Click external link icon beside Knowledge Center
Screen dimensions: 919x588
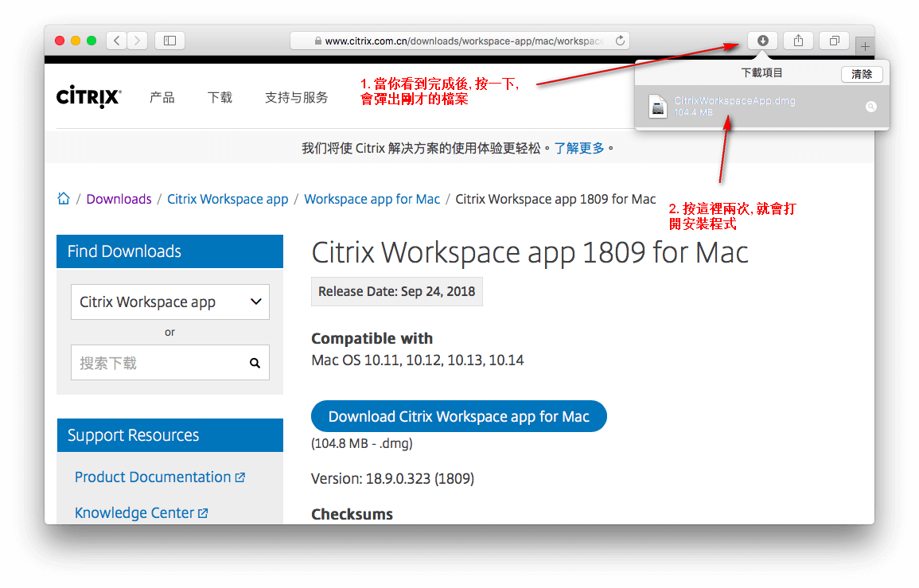click(203, 513)
